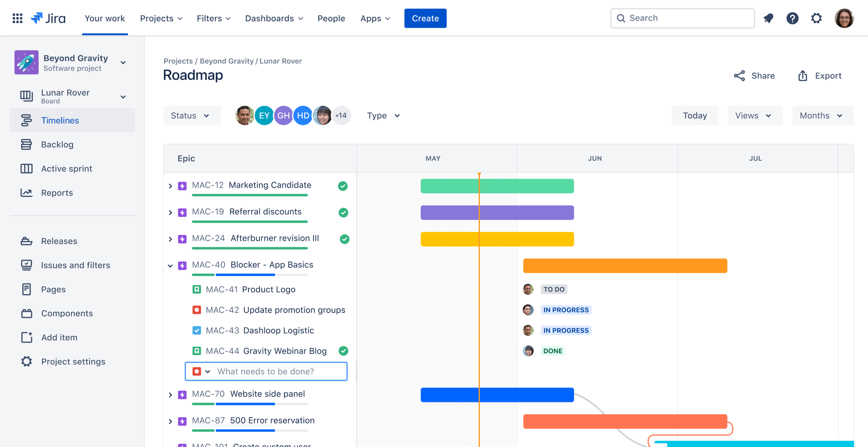Click the MAC-44 Gravity Webinar Blog done status
Viewport: 868px width, 447px height.
point(552,350)
